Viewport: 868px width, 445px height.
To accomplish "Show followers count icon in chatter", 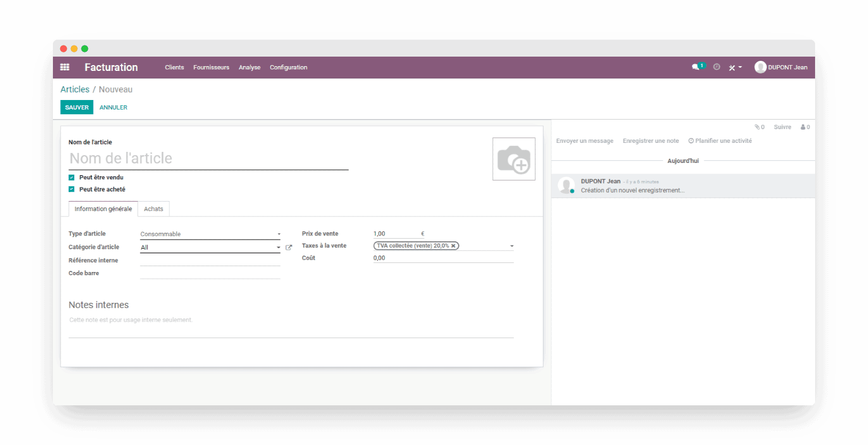I will 805,127.
